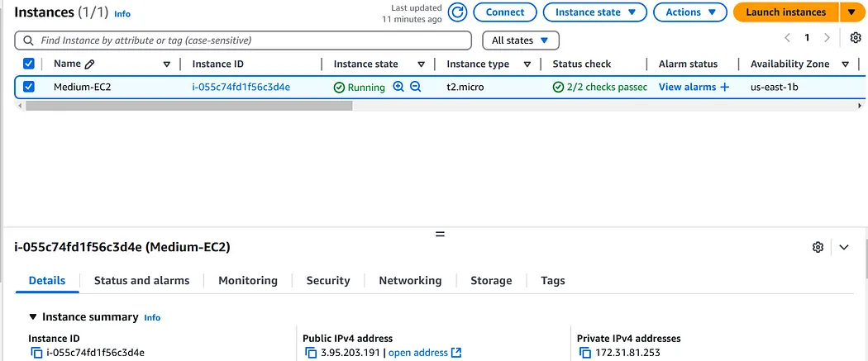The image size is (868, 361).
Task: Click the zoom-in filter icon beside Running
Action: [398, 86]
